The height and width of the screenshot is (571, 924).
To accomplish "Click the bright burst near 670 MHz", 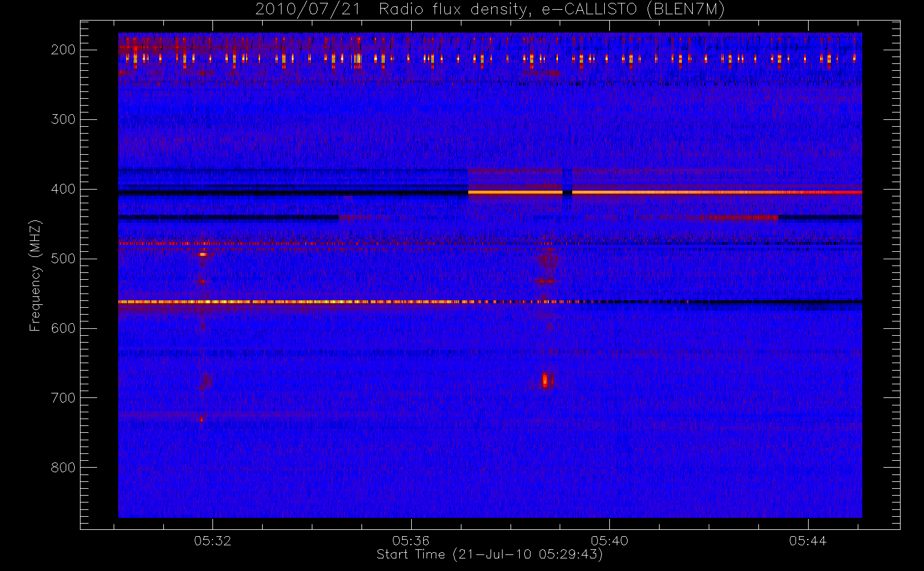I will pos(545,380).
